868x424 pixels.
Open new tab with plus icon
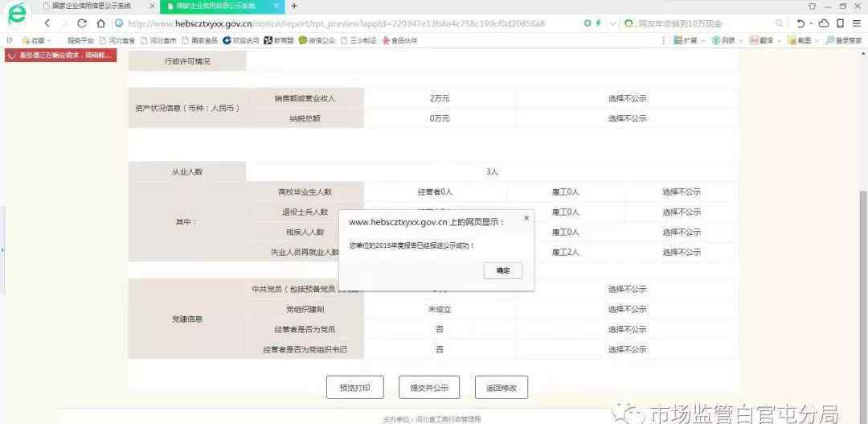point(294,6)
